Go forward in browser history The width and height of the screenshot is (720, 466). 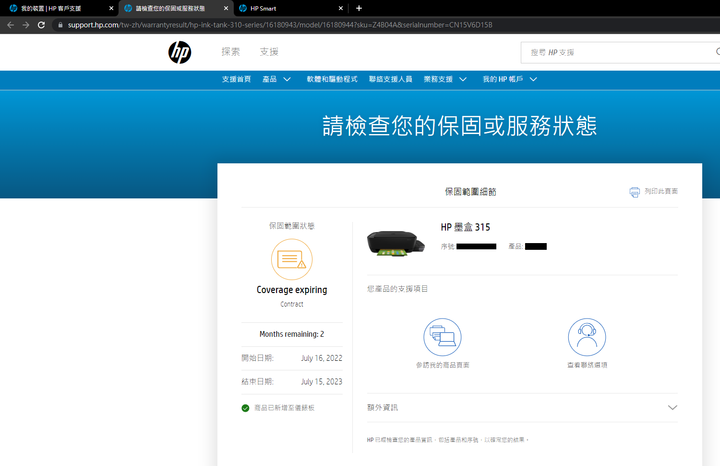pyautogui.click(x=26, y=25)
